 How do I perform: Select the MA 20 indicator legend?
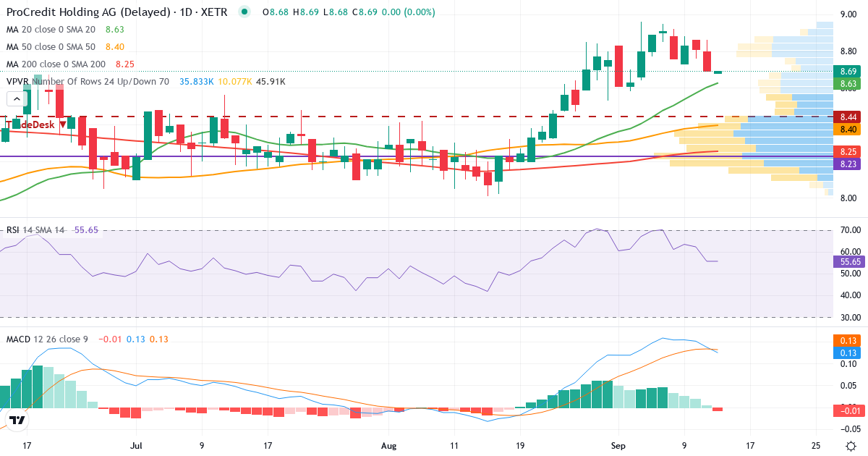tap(51, 30)
